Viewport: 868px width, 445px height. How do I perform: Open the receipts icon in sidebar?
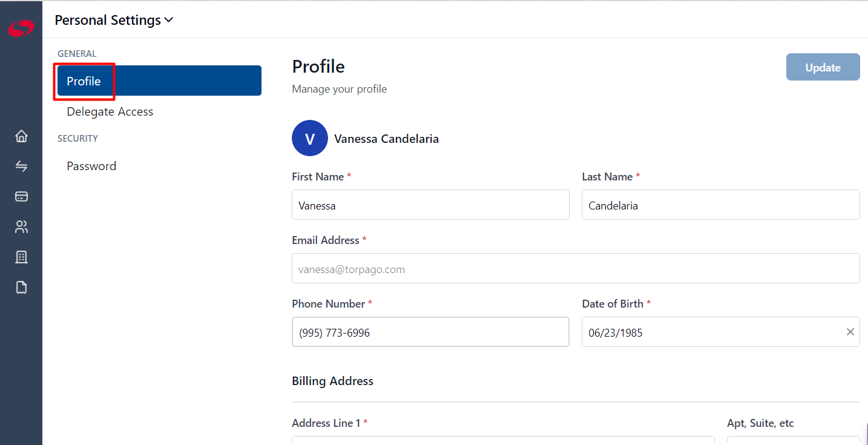coord(21,288)
